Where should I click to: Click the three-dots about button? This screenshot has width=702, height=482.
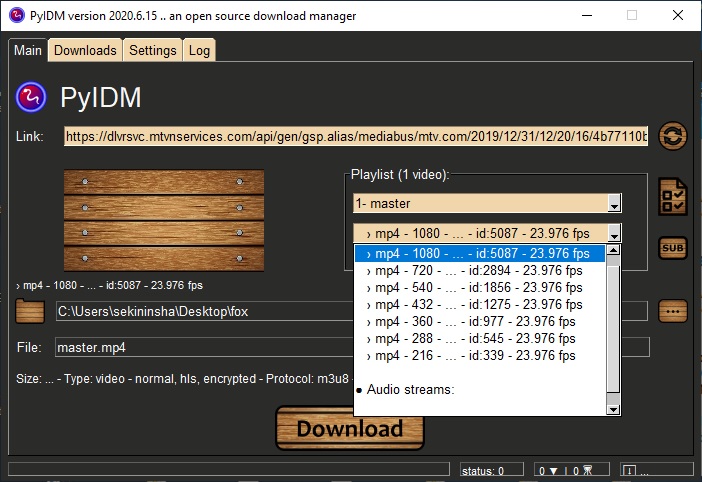click(672, 311)
